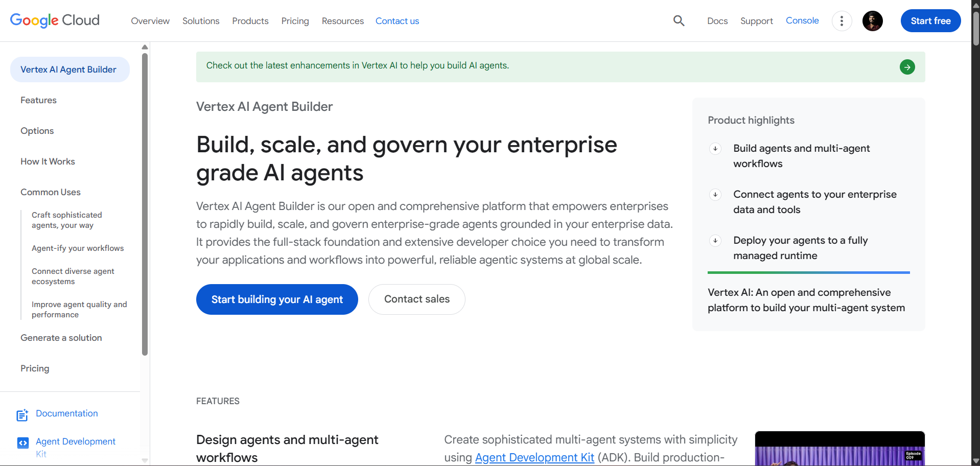
Task: Click the Documentation icon in sidebar
Action: click(x=22, y=415)
